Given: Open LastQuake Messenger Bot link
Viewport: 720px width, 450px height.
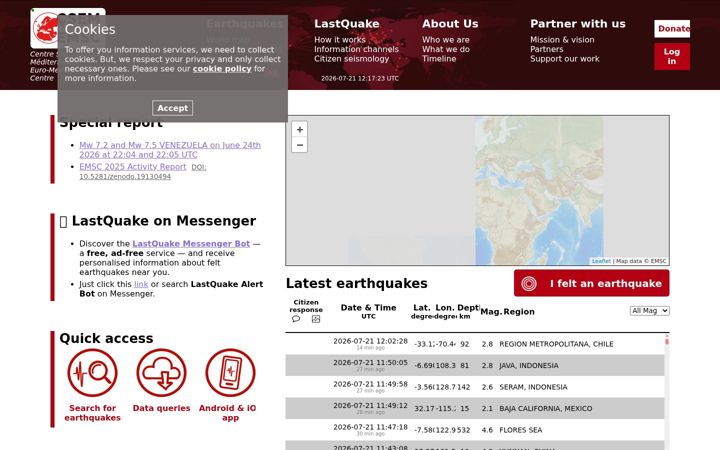Looking at the screenshot, I should (x=191, y=244).
